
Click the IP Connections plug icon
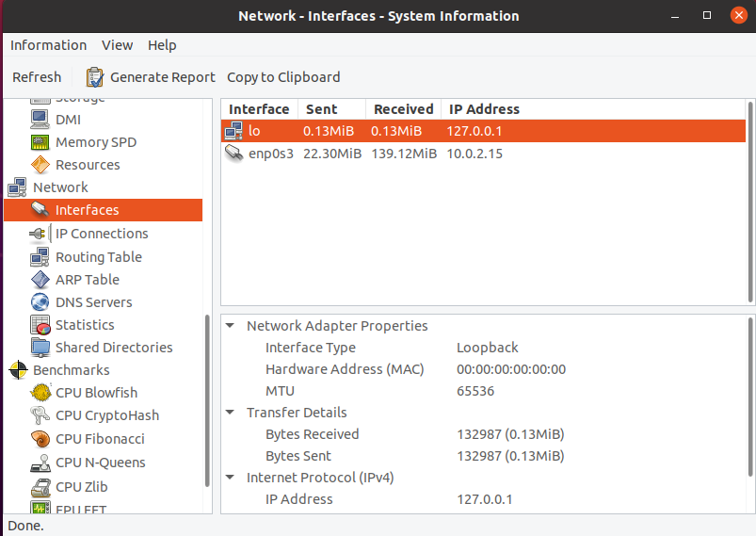[38, 234]
